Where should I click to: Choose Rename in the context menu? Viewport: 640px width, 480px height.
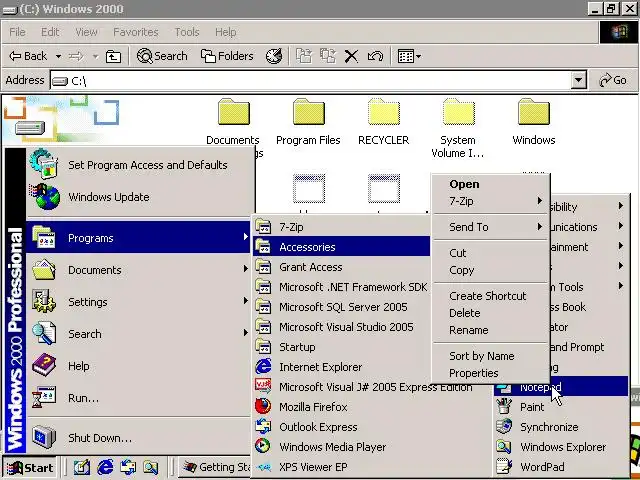[x=490, y=330]
